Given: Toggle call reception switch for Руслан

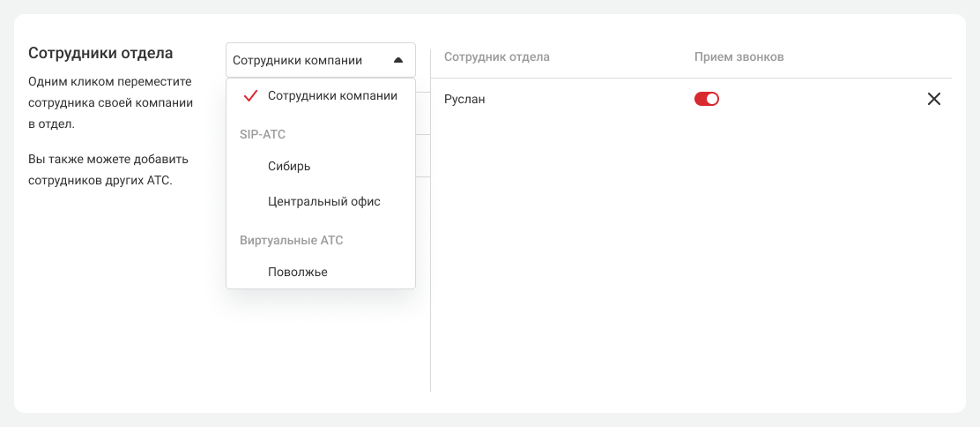Looking at the screenshot, I should pos(707,100).
